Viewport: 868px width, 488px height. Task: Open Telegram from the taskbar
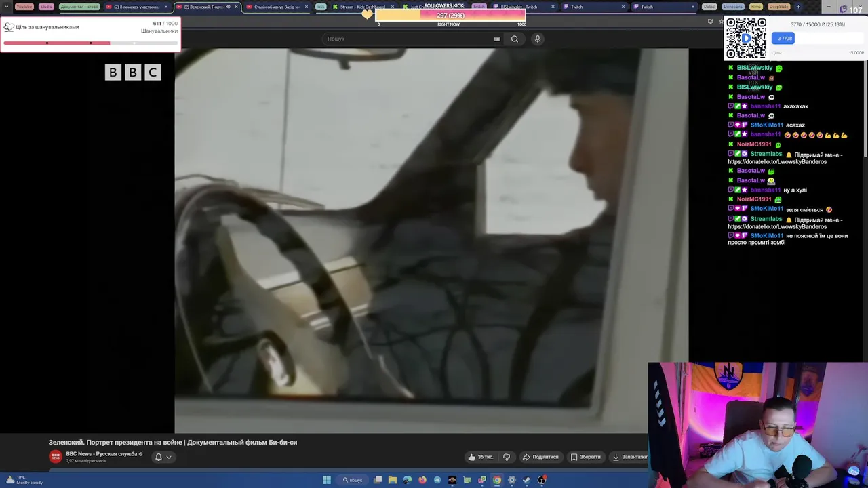click(437, 480)
